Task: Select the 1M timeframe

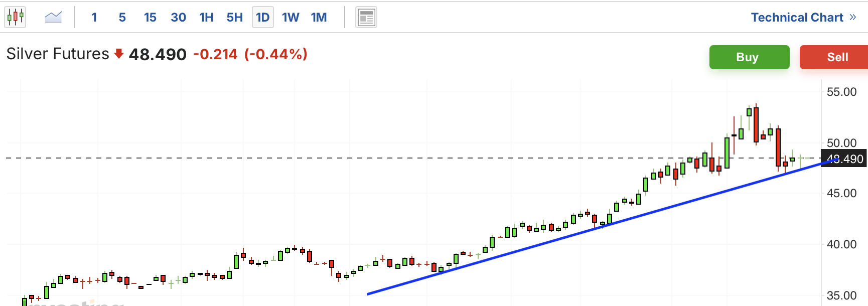Action: coord(319,18)
